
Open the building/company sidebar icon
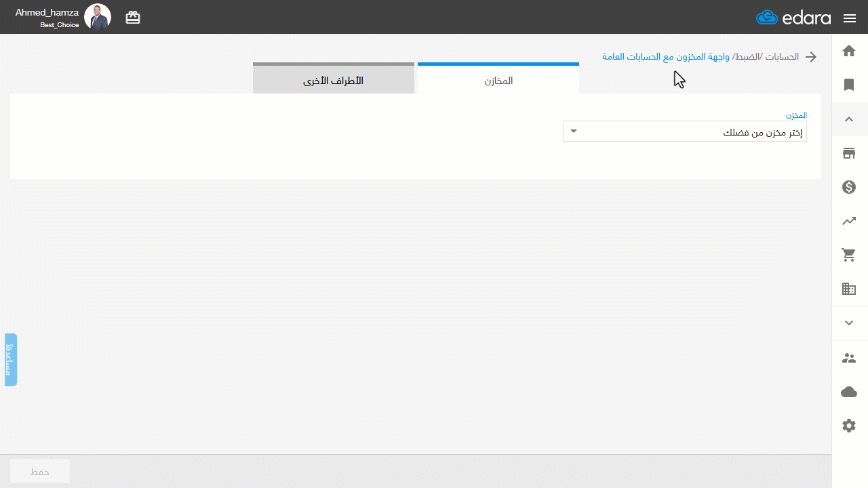pos(849,289)
